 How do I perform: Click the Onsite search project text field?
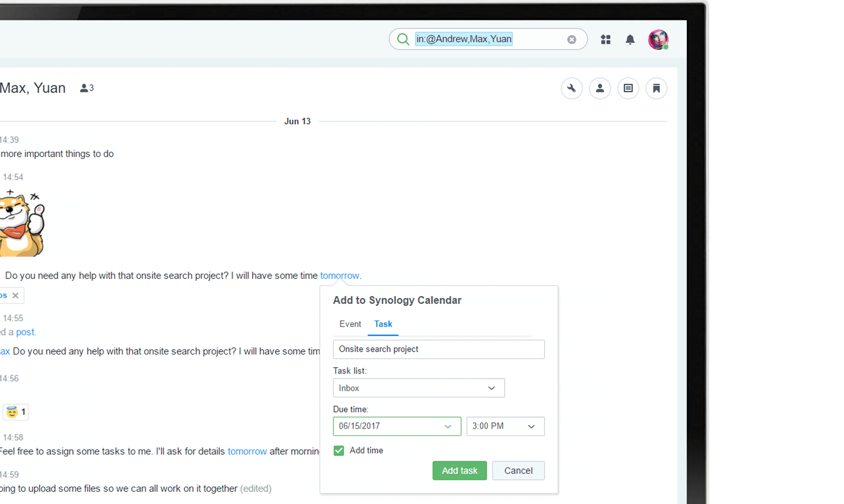438,349
